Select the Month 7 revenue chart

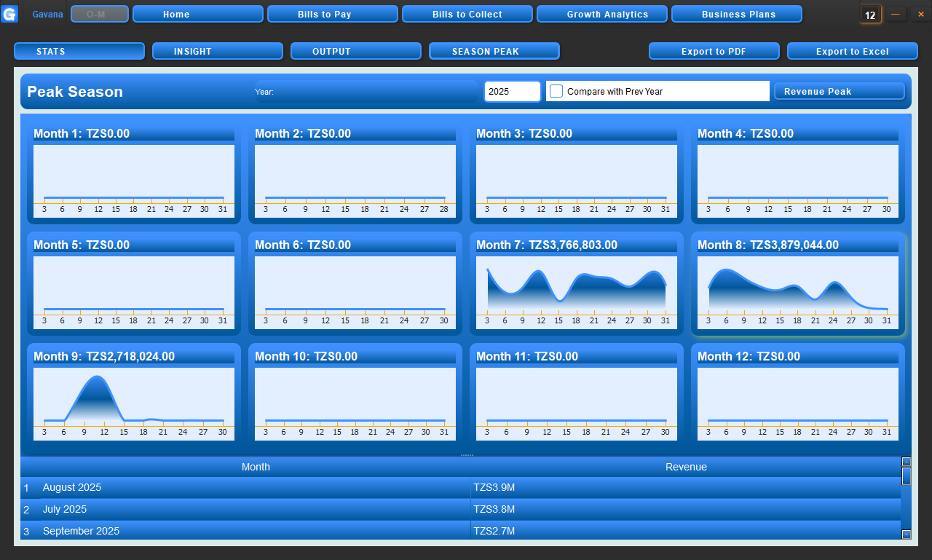tap(577, 292)
